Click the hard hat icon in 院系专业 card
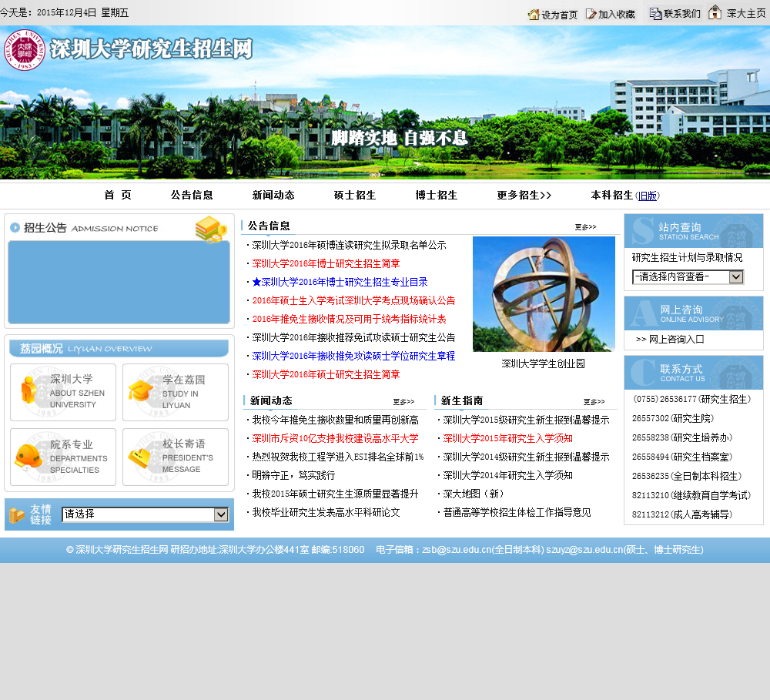 point(28,456)
